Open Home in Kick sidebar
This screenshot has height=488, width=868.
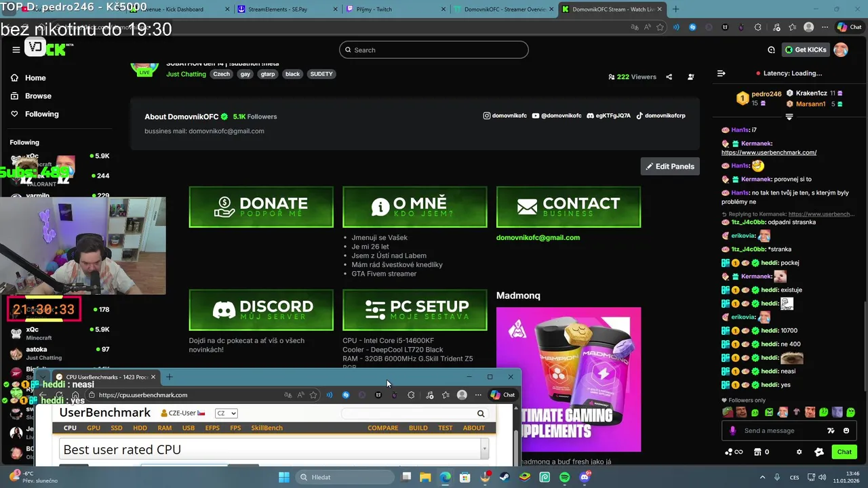[28, 78]
